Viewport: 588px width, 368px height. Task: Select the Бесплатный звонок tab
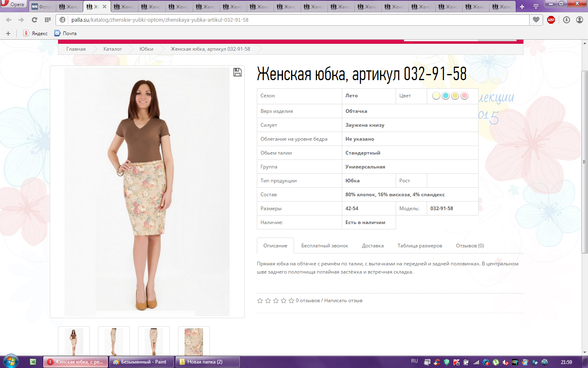point(325,246)
